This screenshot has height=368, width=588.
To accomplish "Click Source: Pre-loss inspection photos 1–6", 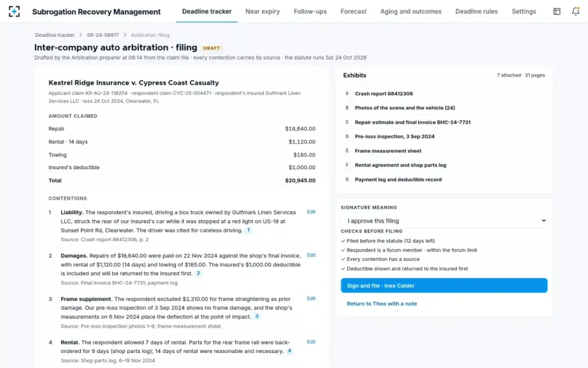I will 141,326.
